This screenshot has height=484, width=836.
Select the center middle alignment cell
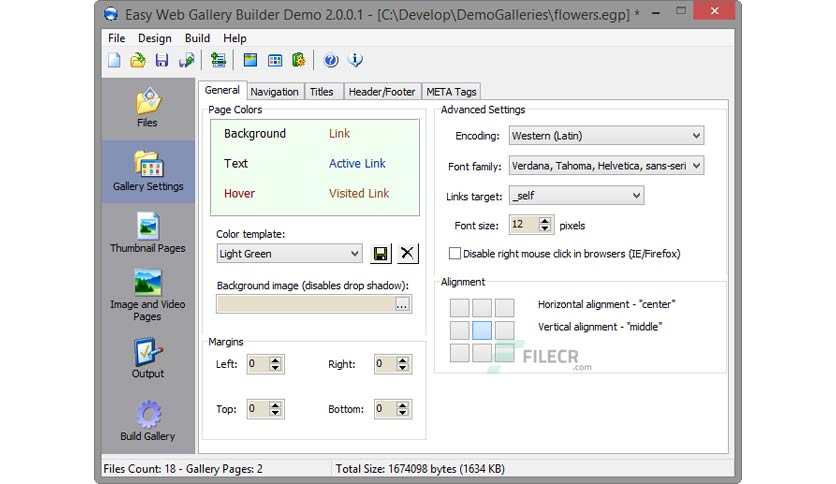[x=482, y=330]
